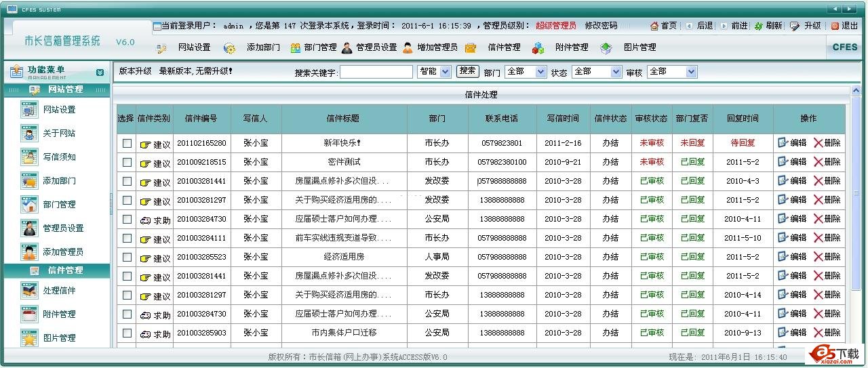
Task: Click the 首页 home icon in top bar
Action: click(654, 26)
